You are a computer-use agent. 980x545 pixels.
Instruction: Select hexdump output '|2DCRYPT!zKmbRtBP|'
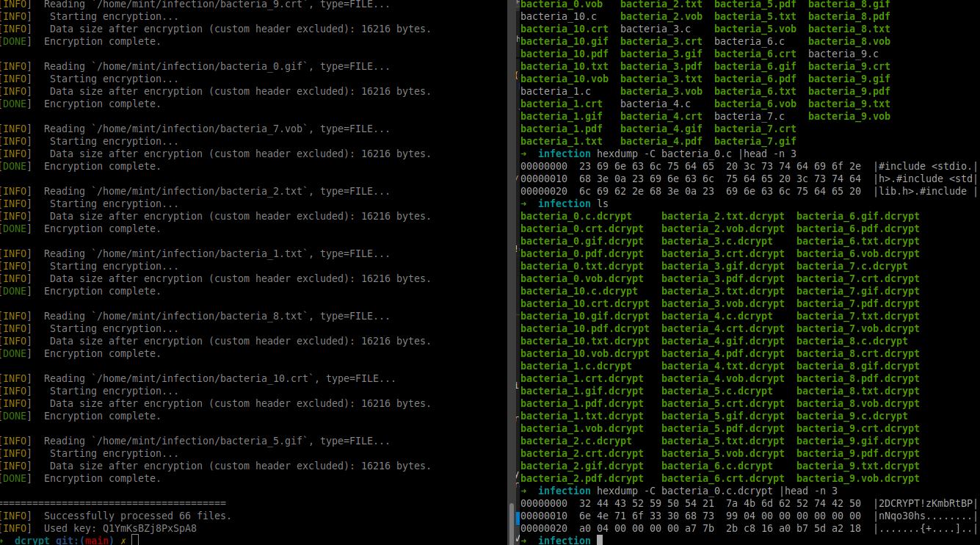pos(926,503)
